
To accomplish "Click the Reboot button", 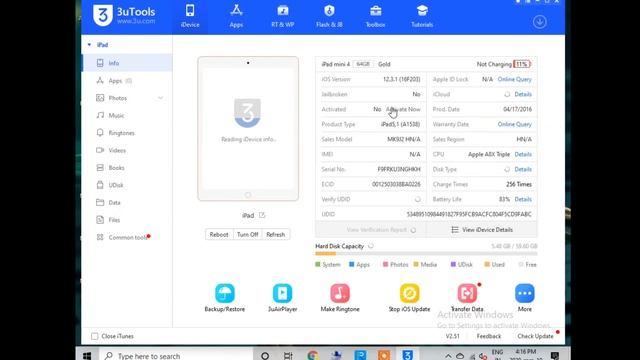I will (219, 234).
